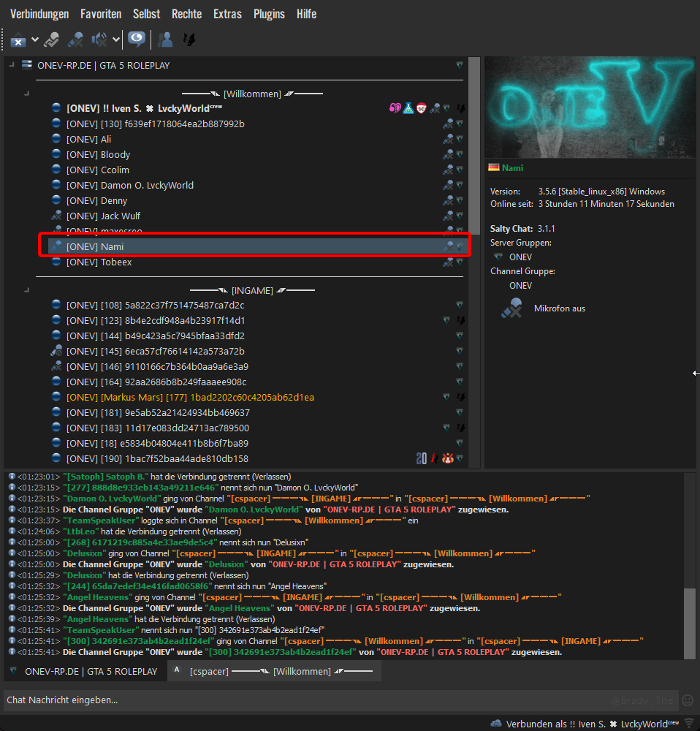Click the channel tree vertical scrollbar
This screenshot has width=700, height=731.
(474, 146)
